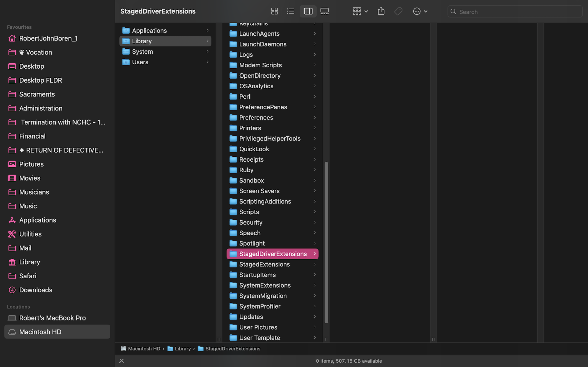Viewport: 588px width, 367px height.
Task: Select the Printers folder
Action: [272, 128]
